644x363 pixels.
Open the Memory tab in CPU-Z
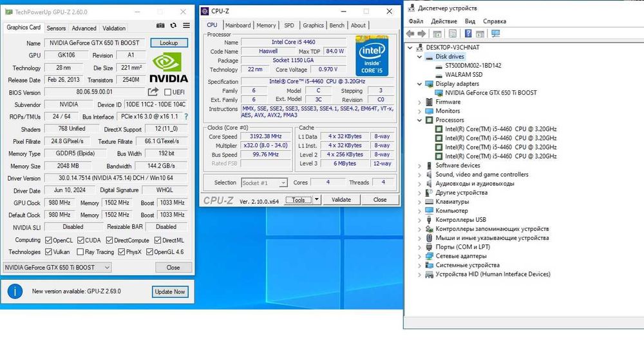[266, 25]
